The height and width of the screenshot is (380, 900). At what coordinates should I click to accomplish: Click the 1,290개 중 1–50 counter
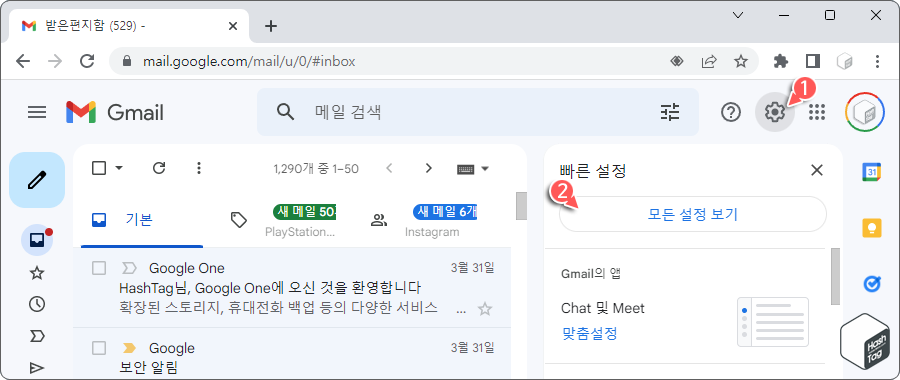click(316, 169)
